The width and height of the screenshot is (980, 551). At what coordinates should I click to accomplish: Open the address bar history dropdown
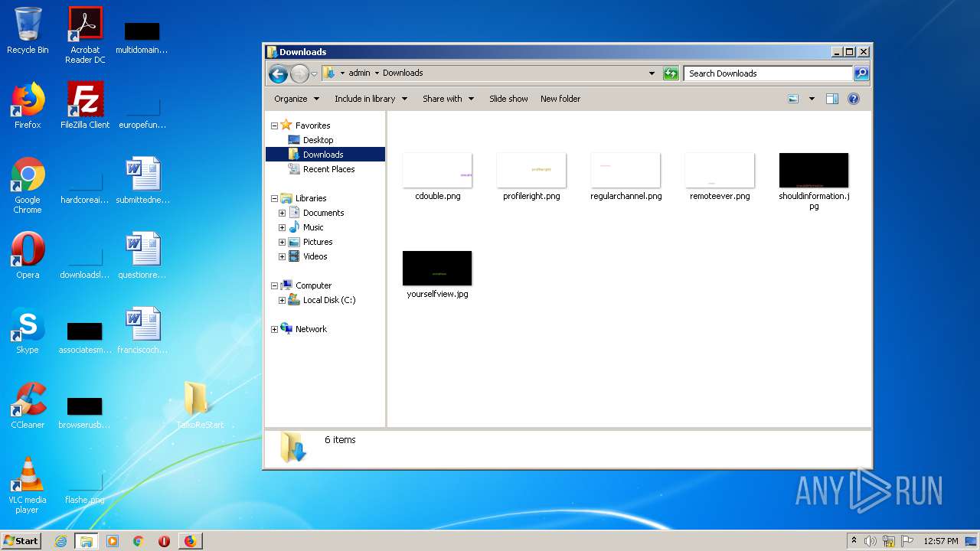point(652,73)
